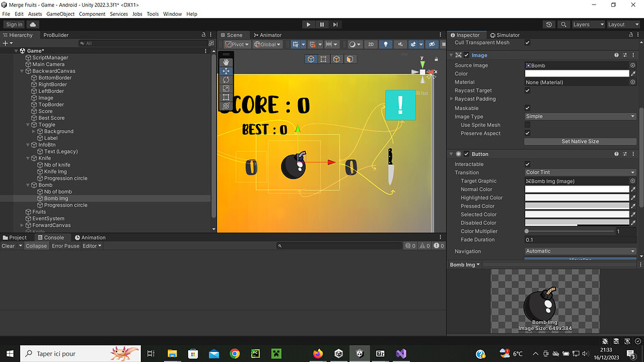This screenshot has width=644, height=362.
Task: Uncheck the Maskable option
Action: click(x=527, y=107)
